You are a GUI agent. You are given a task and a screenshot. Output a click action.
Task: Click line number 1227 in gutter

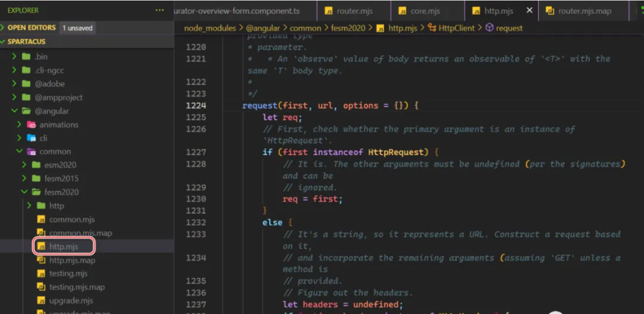(196, 152)
